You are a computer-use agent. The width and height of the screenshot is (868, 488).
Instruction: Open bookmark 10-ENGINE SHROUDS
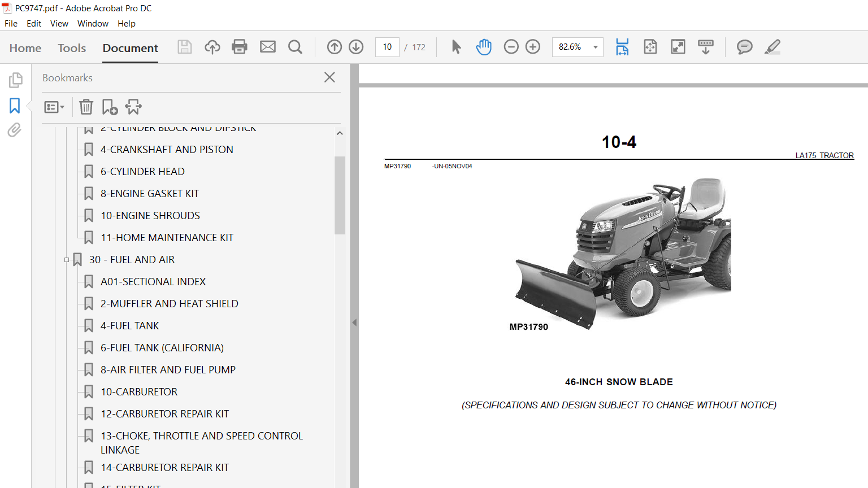tap(150, 216)
